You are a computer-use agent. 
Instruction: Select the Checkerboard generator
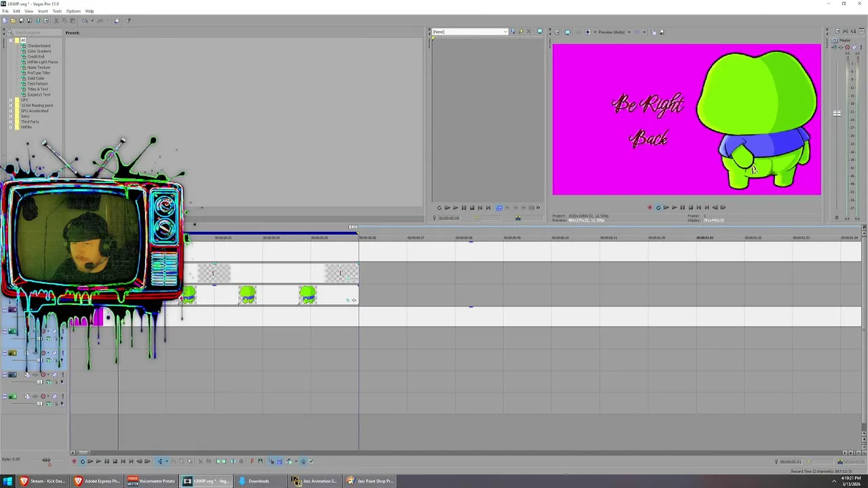point(39,46)
